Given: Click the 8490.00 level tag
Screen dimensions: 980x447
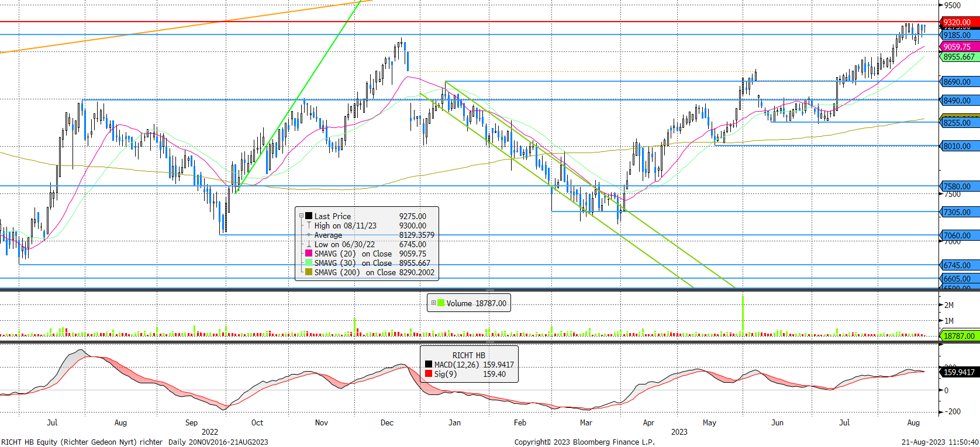Looking at the screenshot, I should (958, 101).
